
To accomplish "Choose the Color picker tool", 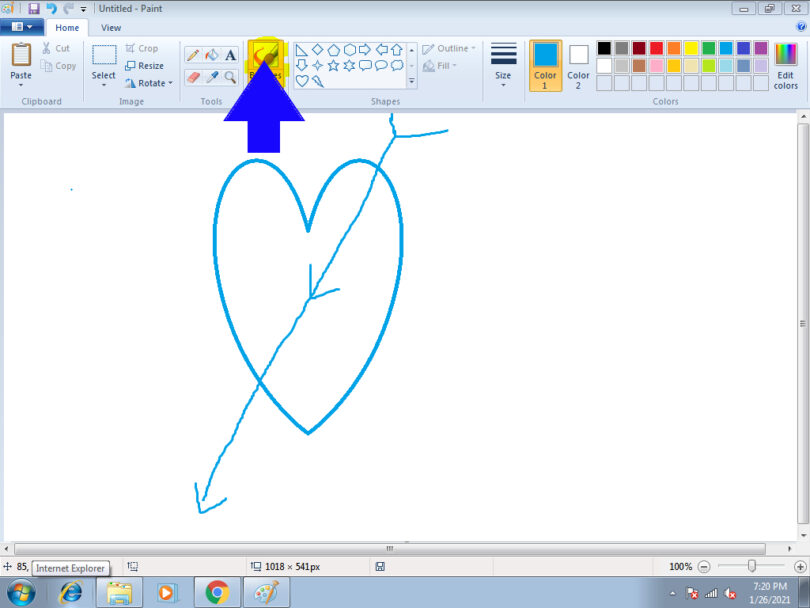I will [214, 76].
